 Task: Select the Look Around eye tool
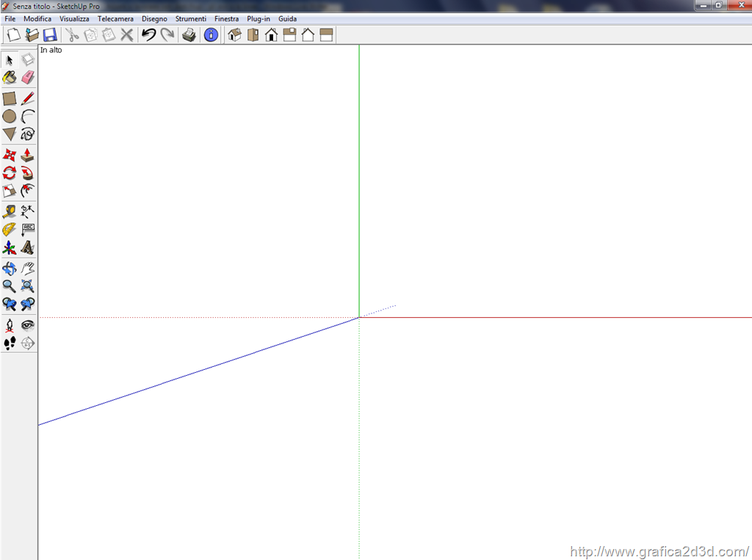click(x=28, y=325)
